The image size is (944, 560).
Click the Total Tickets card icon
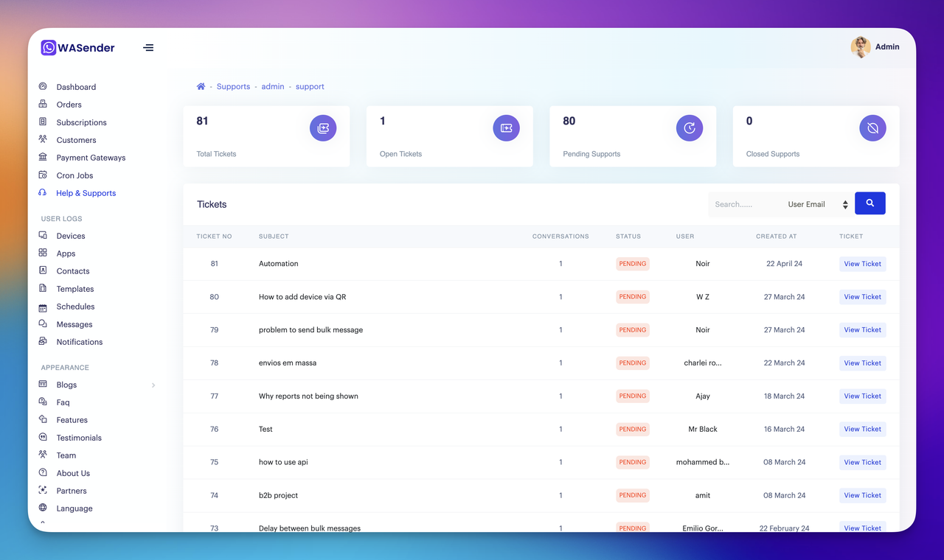[x=323, y=128]
